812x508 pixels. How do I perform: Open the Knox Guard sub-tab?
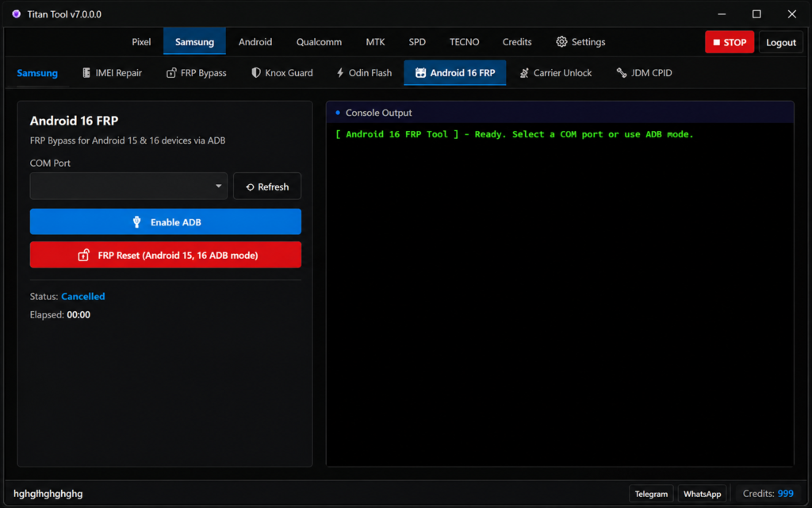pos(282,73)
